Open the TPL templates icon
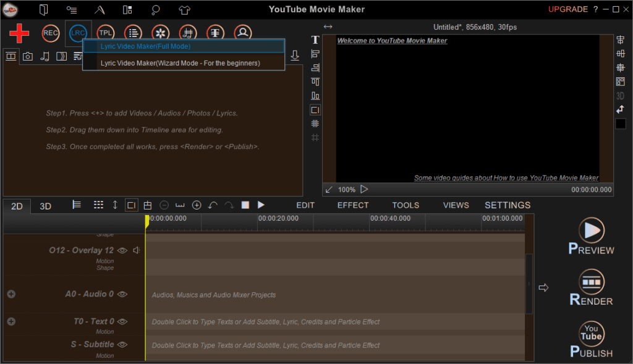 (105, 33)
